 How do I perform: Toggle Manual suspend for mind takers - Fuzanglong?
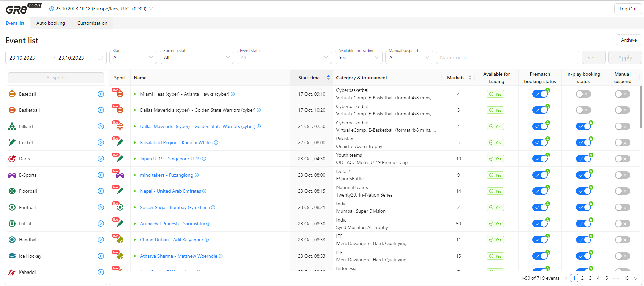click(x=622, y=175)
